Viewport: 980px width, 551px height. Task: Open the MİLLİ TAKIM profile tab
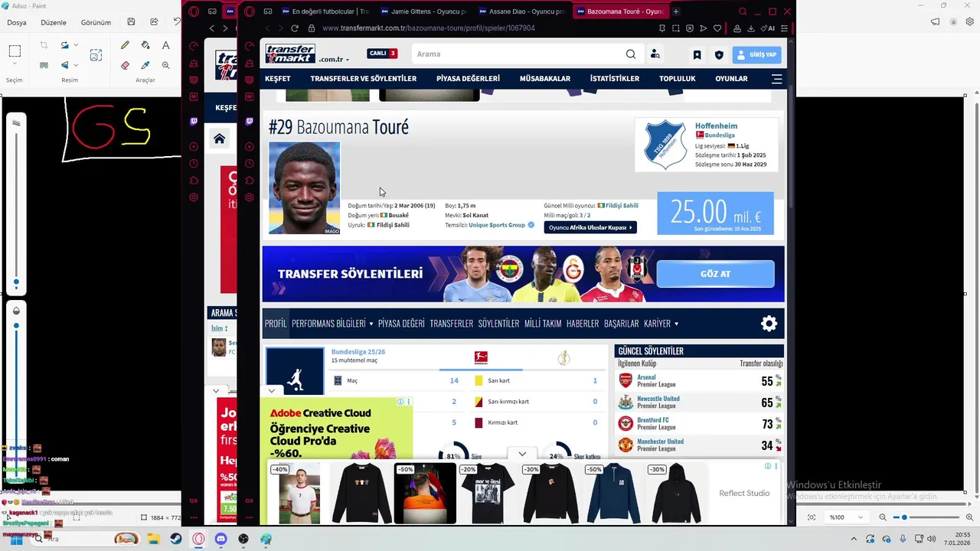coord(543,324)
